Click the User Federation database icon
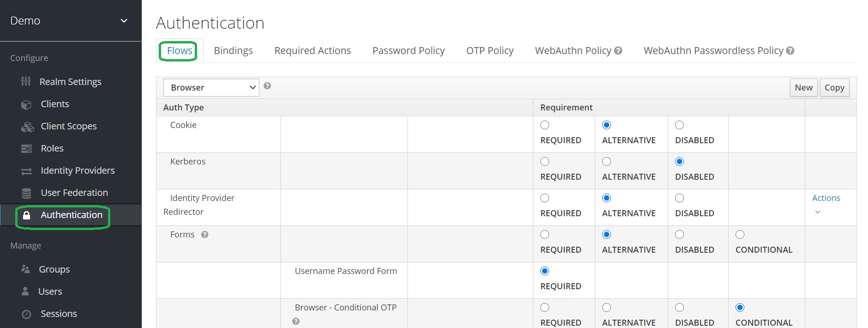The height and width of the screenshot is (328, 868). (26, 193)
